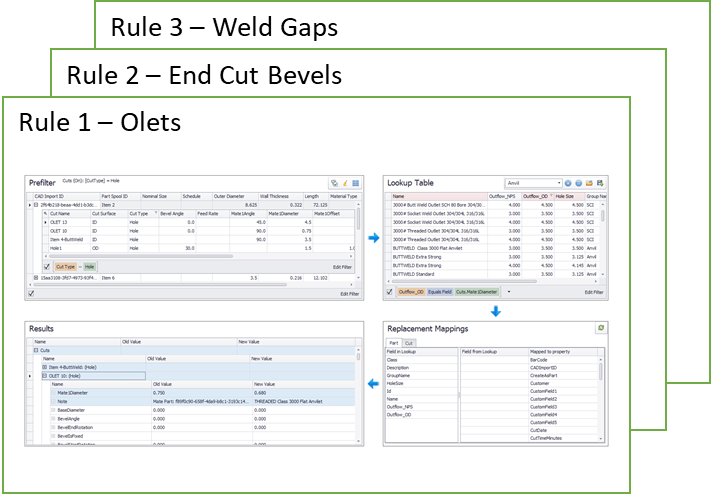
Task: Click the Field from Lookup column header
Action: pyautogui.click(x=494, y=352)
